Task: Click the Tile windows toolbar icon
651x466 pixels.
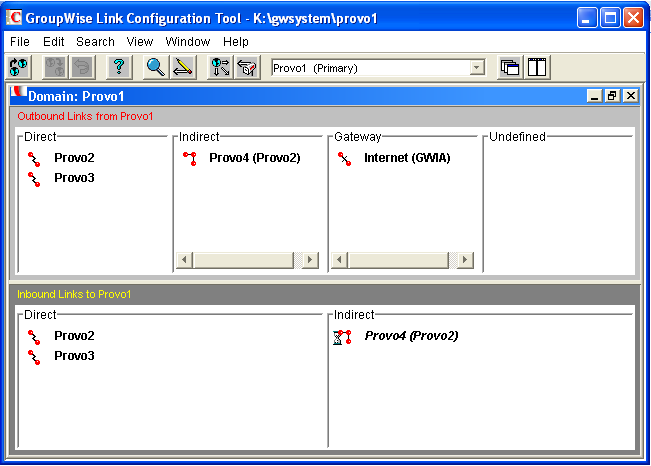Action: pos(537,67)
